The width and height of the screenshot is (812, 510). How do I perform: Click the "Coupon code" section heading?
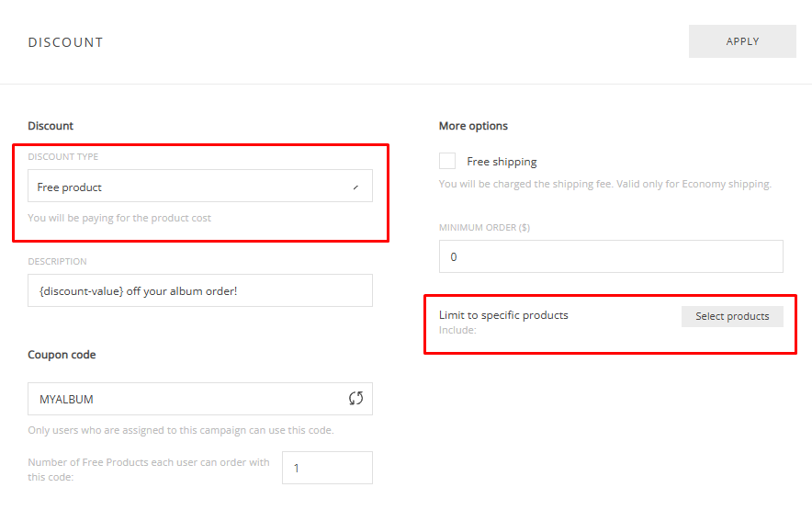point(62,355)
